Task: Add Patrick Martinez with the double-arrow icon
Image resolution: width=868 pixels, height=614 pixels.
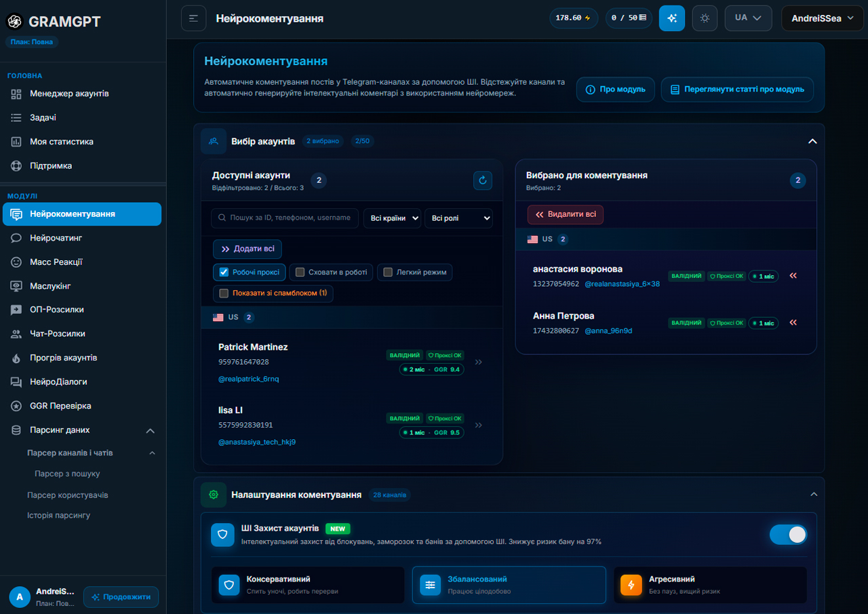Action: pos(479,362)
